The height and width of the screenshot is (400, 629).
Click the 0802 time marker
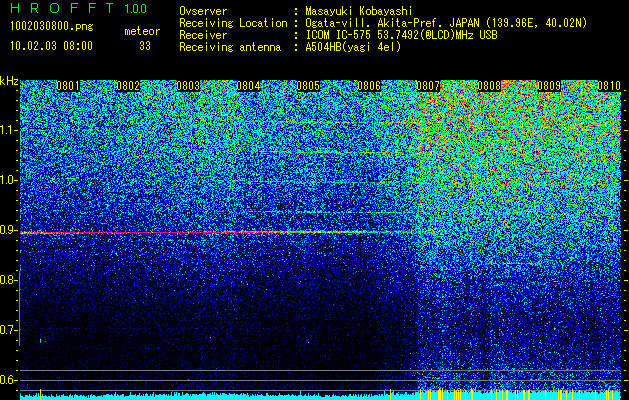(x=128, y=86)
